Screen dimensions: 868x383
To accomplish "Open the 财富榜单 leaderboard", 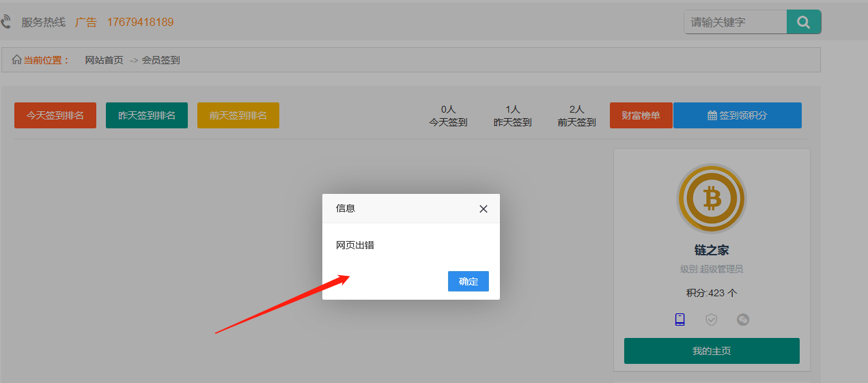I will (641, 115).
